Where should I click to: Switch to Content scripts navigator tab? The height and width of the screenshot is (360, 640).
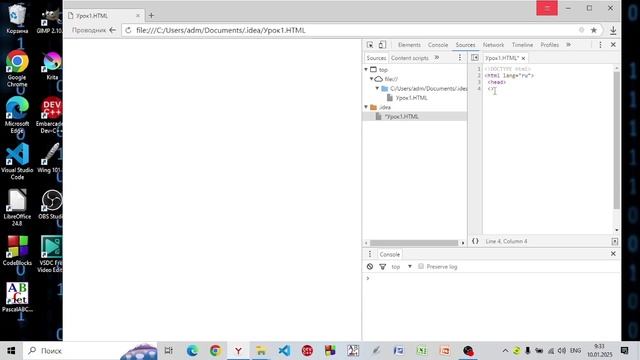[410, 58]
